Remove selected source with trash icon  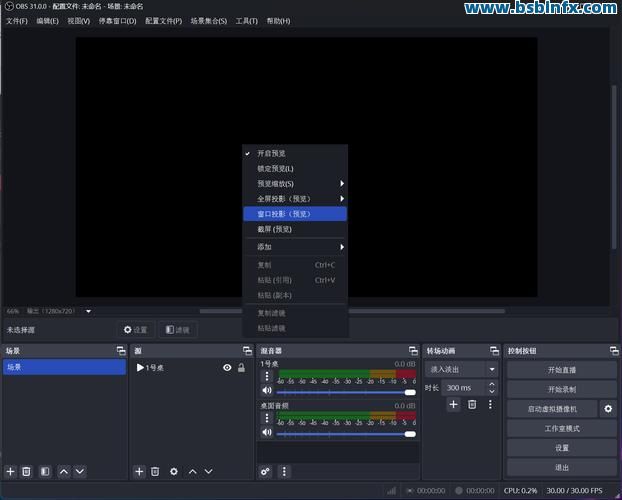tap(155, 471)
